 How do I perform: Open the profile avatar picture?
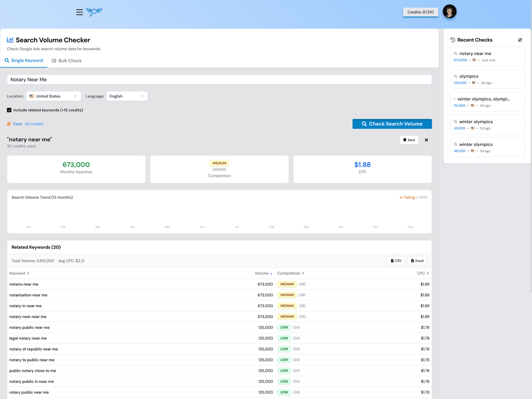click(450, 12)
